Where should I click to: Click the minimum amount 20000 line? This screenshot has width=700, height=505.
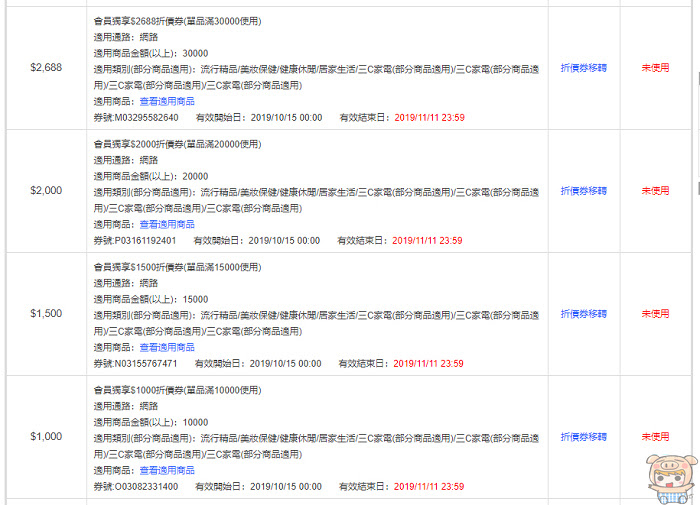[x=151, y=176]
